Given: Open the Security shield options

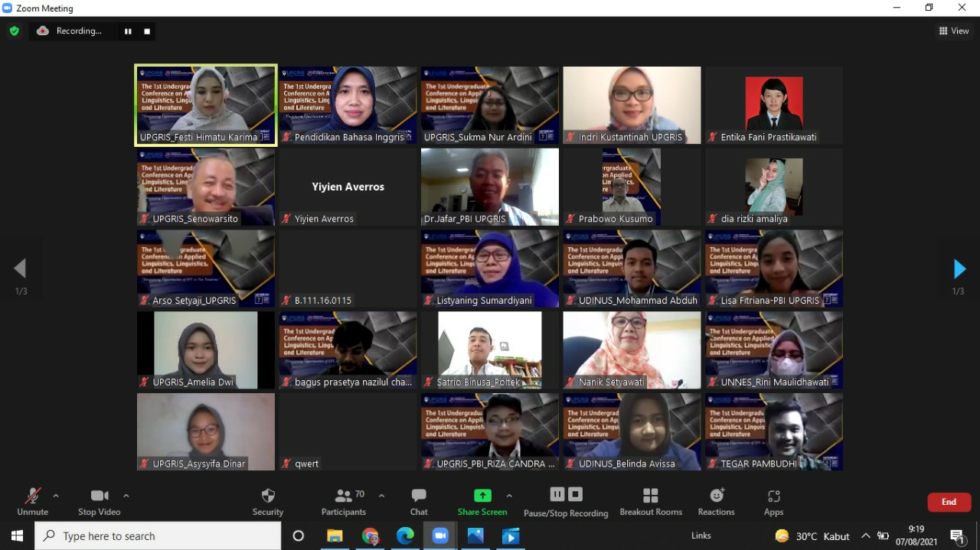Looking at the screenshot, I should point(267,502).
